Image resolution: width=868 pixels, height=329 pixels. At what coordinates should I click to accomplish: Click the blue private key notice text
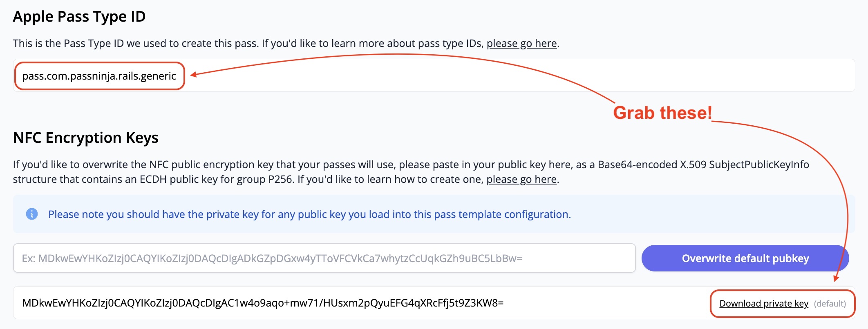309,214
